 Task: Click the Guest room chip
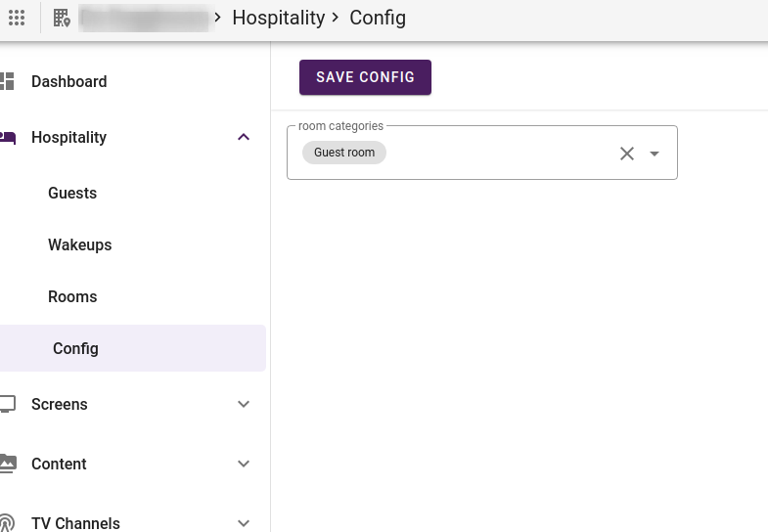coord(344,153)
